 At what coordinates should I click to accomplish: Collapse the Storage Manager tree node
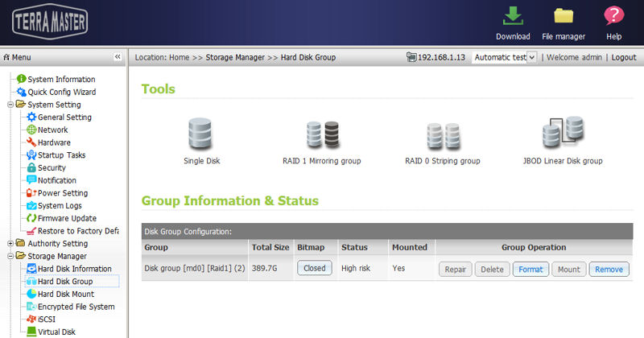click(x=10, y=256)
